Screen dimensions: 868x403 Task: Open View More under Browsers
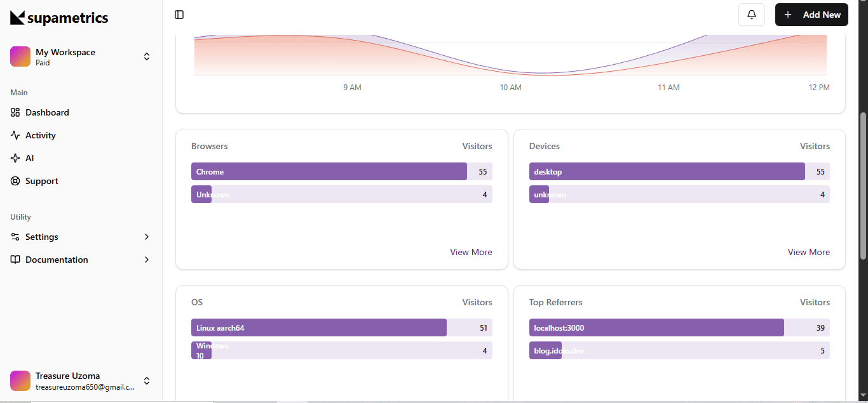click(x=471, y=252)
